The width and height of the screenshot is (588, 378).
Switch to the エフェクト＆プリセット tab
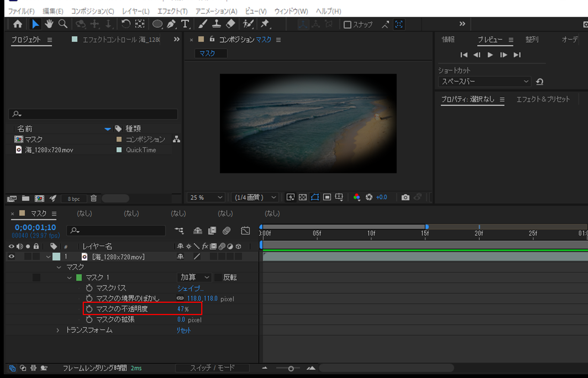[x=543, y=99]
